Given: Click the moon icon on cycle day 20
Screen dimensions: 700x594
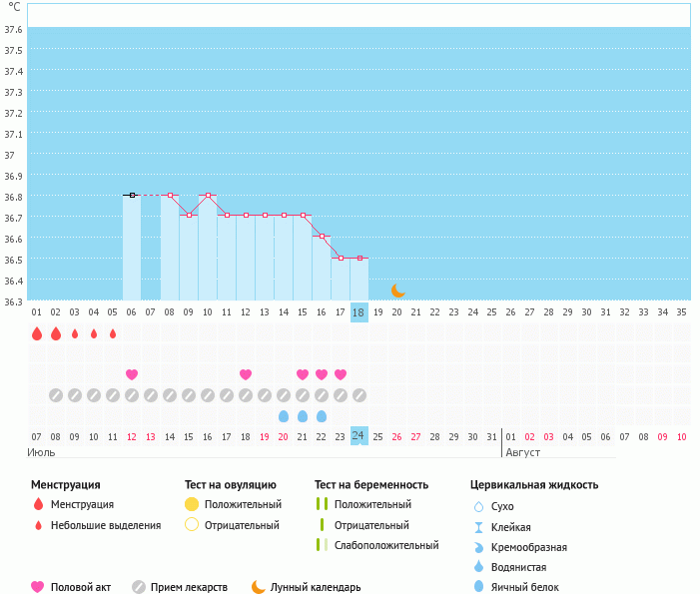Looking at the screenshot, I should click(x=397, y=290).
